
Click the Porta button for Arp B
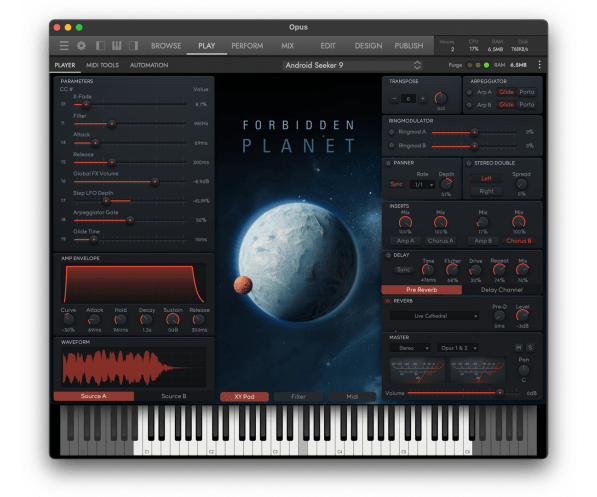tap(527, 105)
